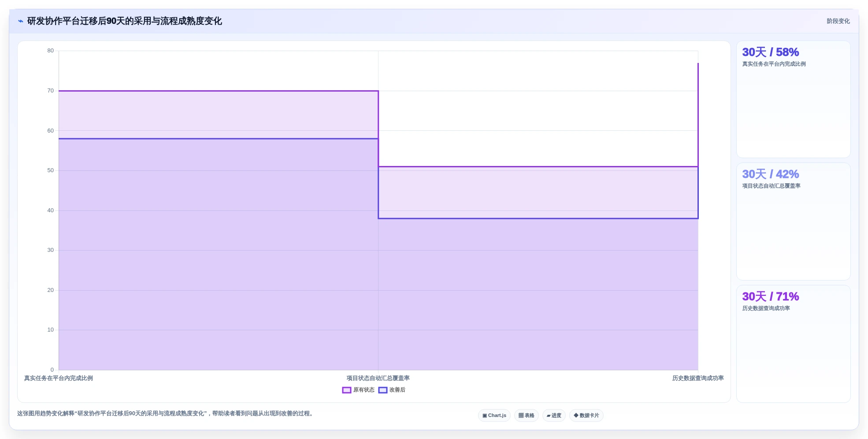Click the chart title 研发协作平台迁移后90天的采用与流程成熟度变化
Screen dimensions: 868x439
[x=124, y=21]
